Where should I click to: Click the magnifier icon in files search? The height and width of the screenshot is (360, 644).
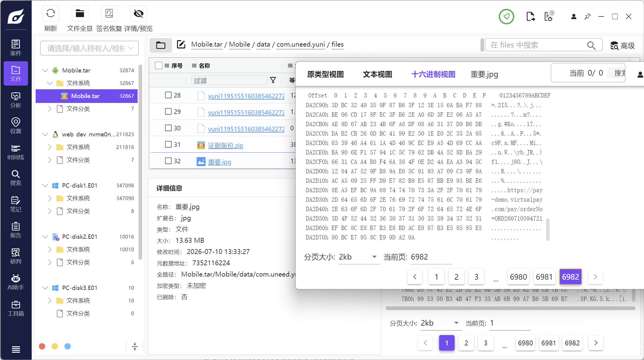point(591,45)
